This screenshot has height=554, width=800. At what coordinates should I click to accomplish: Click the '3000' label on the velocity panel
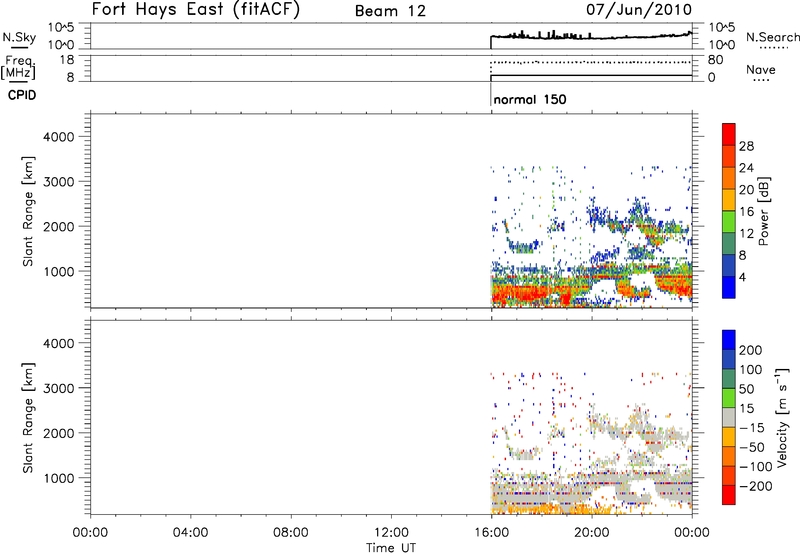[58, 388]
